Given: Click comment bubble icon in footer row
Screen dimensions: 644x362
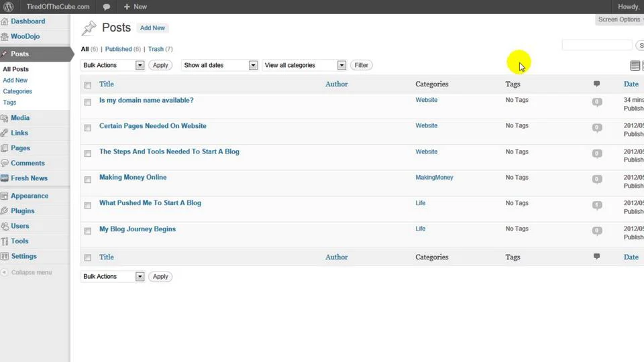Looking at the screenshot, I should (597, 257).
